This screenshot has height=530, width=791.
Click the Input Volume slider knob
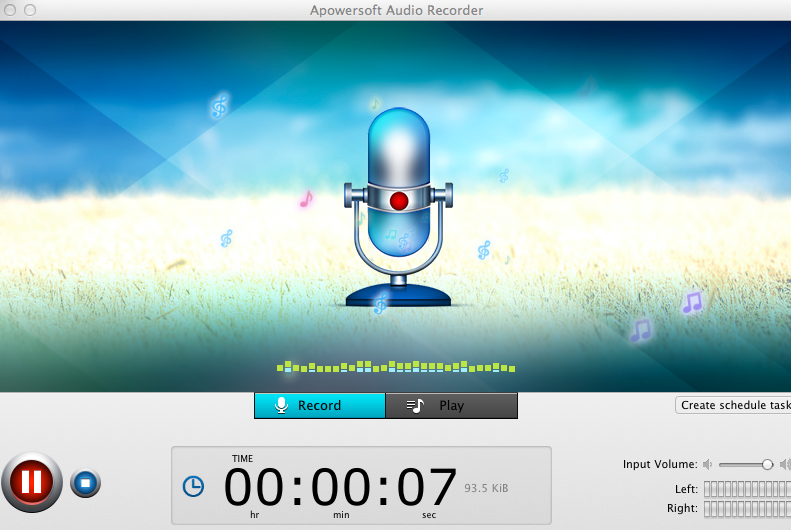tap(767, 464)
